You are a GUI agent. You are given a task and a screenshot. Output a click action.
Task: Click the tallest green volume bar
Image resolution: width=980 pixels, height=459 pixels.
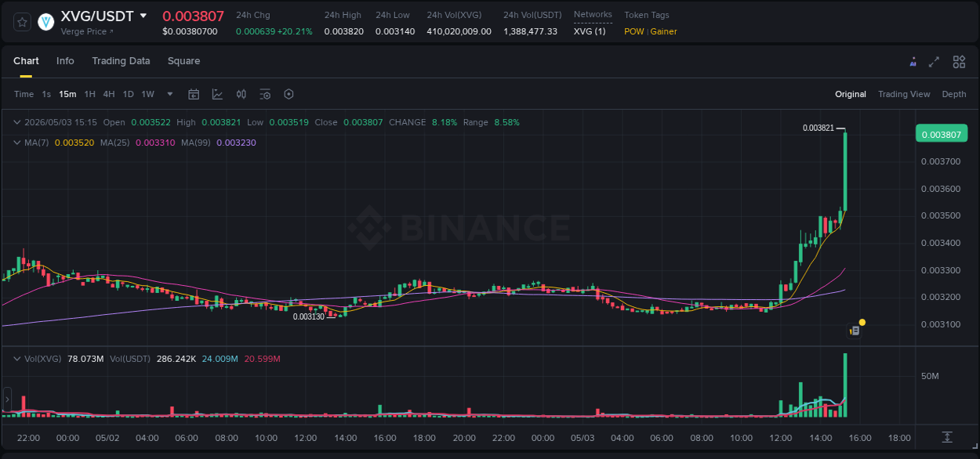(x=845, y=385)
